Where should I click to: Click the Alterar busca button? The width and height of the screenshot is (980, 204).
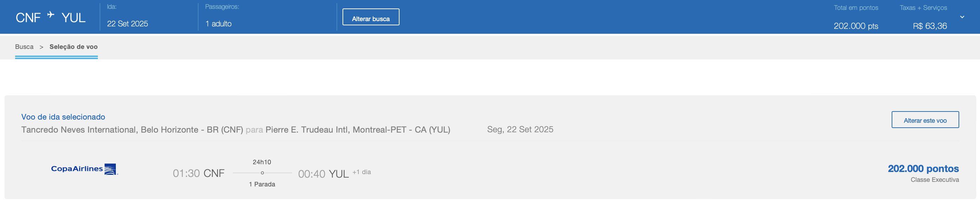point(371,17)
